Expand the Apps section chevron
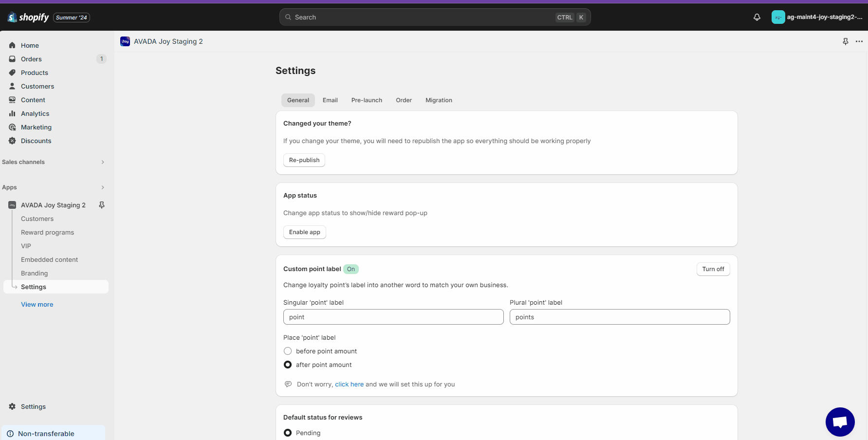This screenshot has height=440, width=868. pos(102,187)
